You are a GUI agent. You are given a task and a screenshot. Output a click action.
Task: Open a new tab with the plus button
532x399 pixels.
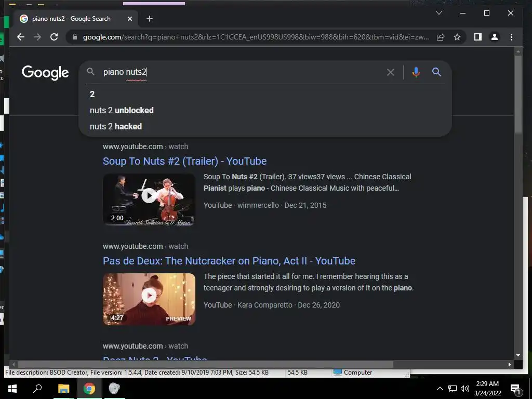pos(150,19)
